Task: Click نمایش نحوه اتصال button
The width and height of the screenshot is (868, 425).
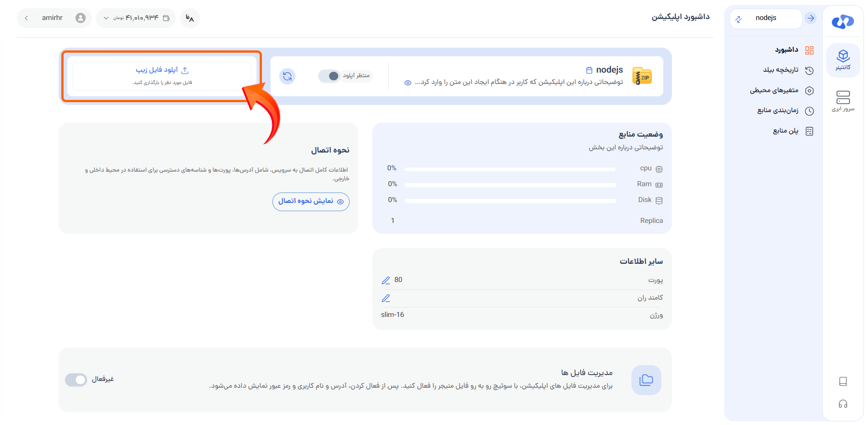Action: coord(311,202)
